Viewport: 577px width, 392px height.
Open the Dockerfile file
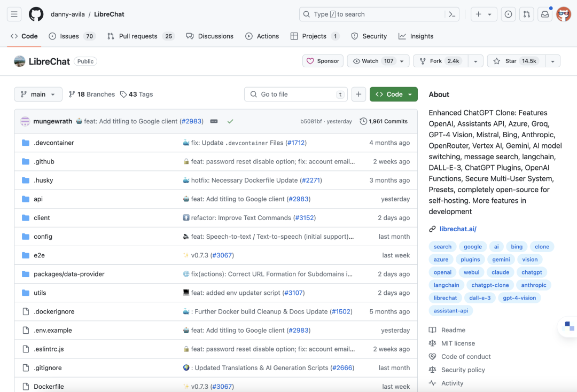coord(49,387)
